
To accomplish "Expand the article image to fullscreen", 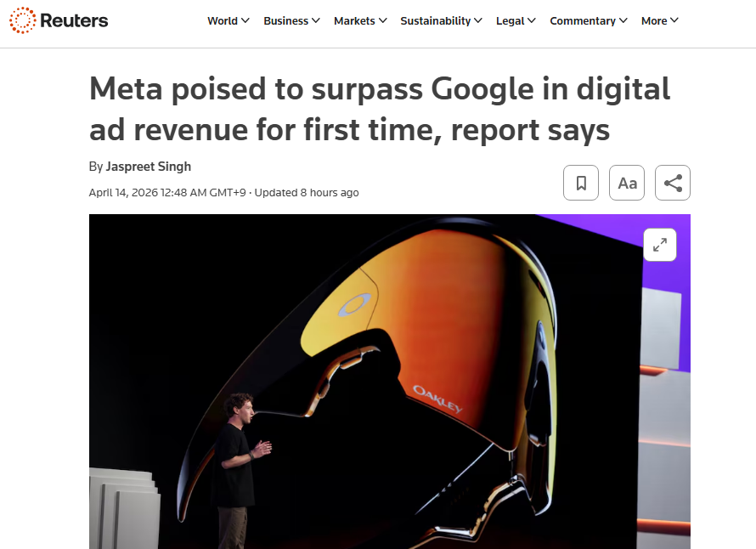I will coord(660,244).
